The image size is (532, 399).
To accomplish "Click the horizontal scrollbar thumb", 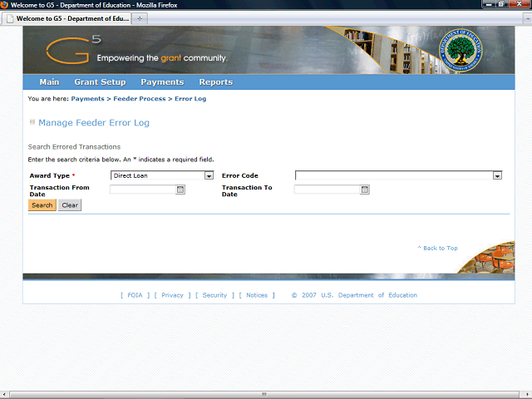I will point(264,395).
